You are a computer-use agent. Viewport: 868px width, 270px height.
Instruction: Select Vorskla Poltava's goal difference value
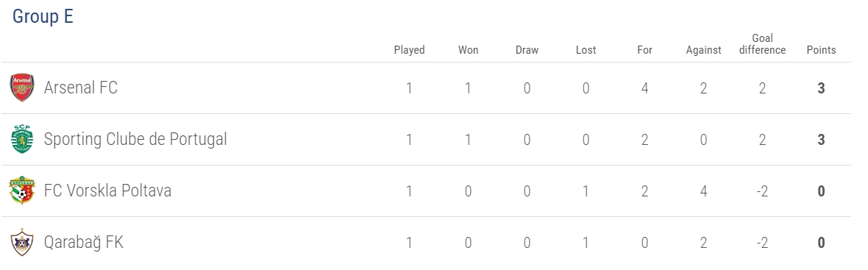point(762,191)
